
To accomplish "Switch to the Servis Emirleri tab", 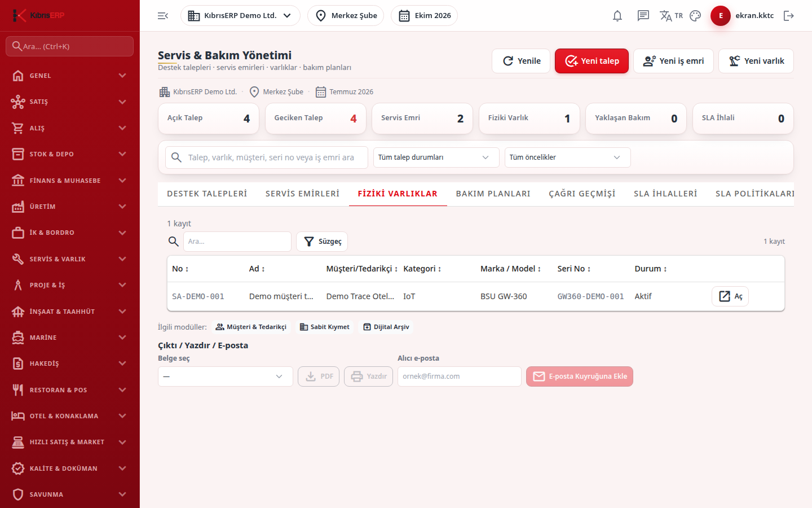I will 302,194.
